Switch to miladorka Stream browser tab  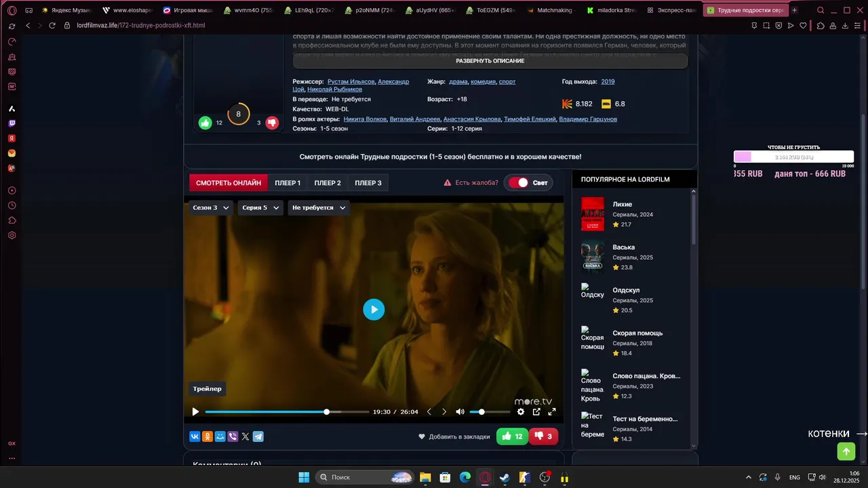click(x=610, y=10)
